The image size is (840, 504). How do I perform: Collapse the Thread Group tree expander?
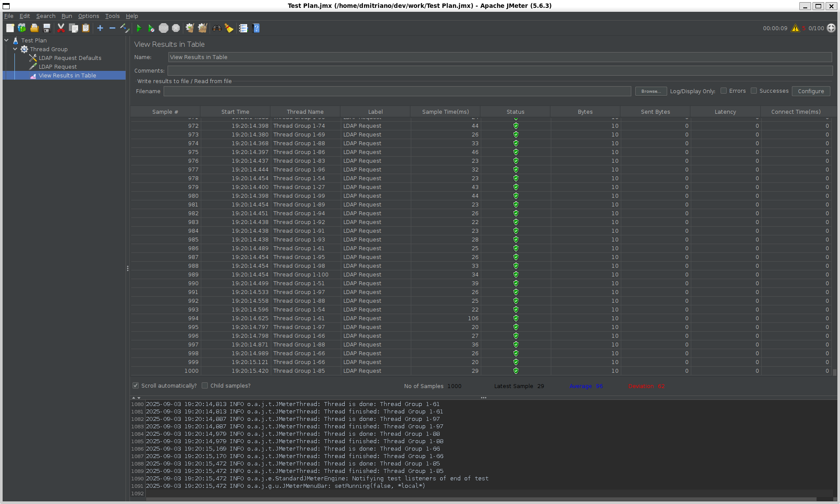15,49
